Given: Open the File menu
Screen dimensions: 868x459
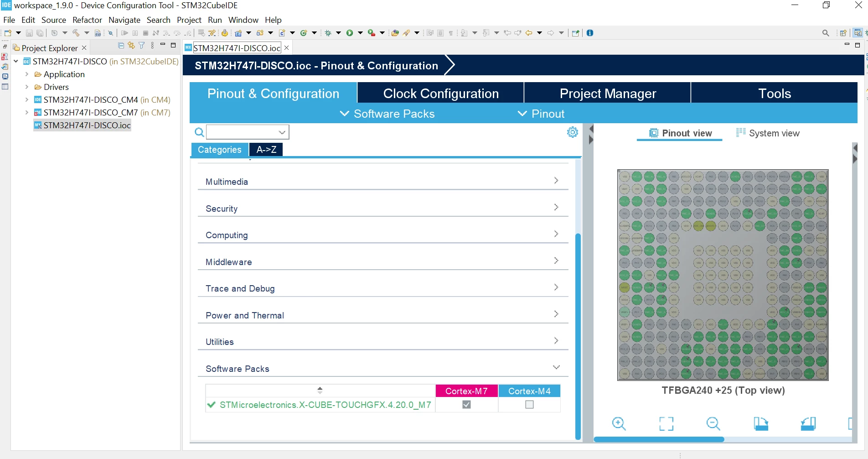Looking at the screenshot, I should 9,20.
